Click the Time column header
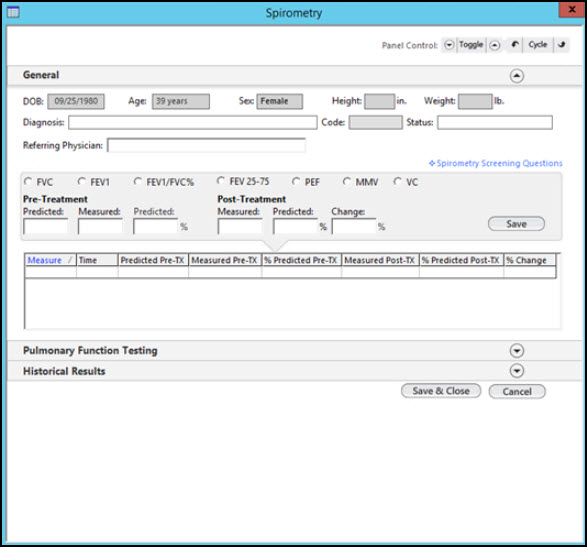 [97, 260]
